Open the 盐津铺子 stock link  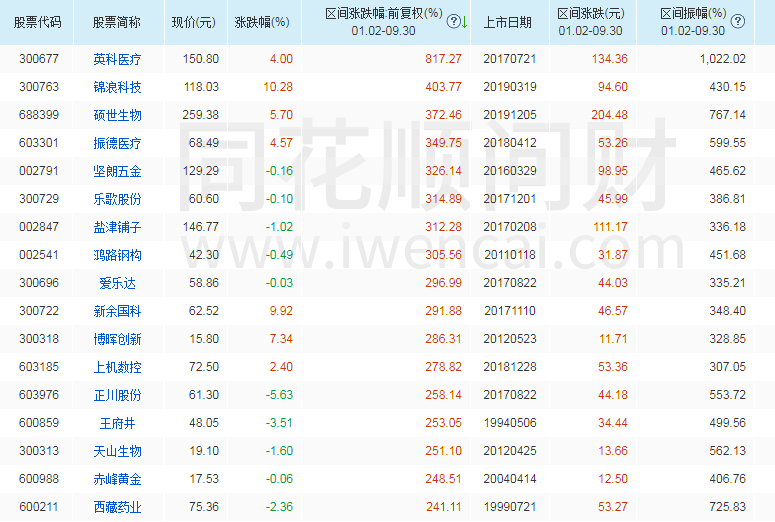click(117, 227)
